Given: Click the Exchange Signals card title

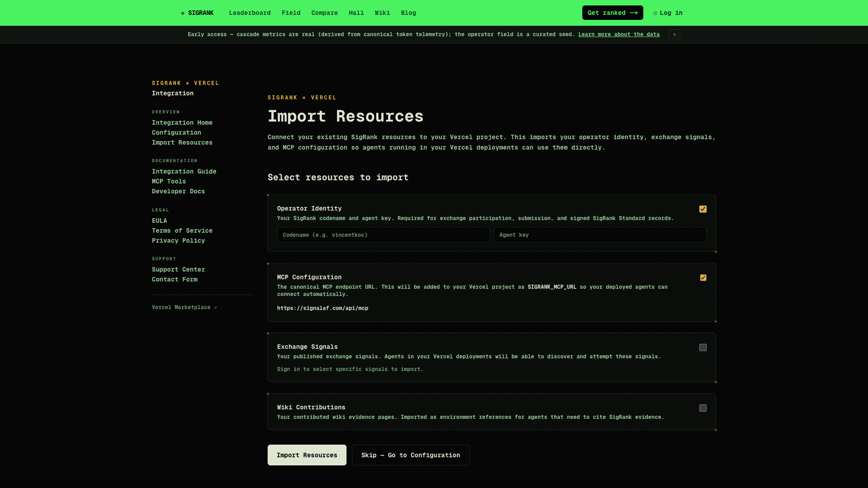Looking at the screenshot, I should point(307,347).
